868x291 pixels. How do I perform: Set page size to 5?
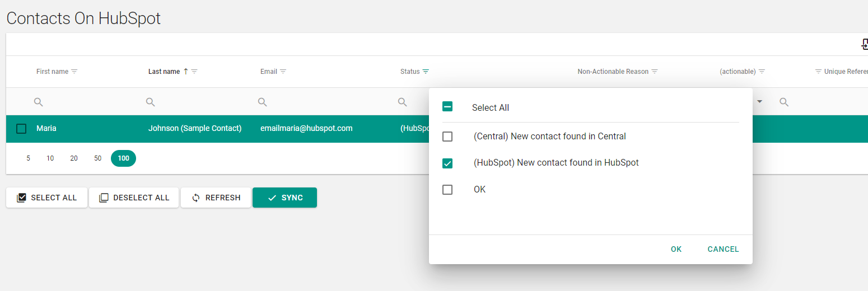pos(28,158)
